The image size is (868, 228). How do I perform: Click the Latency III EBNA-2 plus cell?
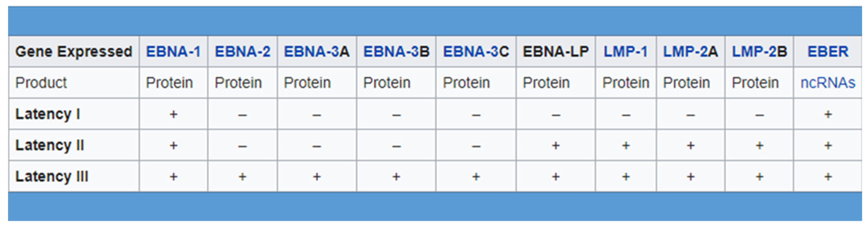click(243, 177)
